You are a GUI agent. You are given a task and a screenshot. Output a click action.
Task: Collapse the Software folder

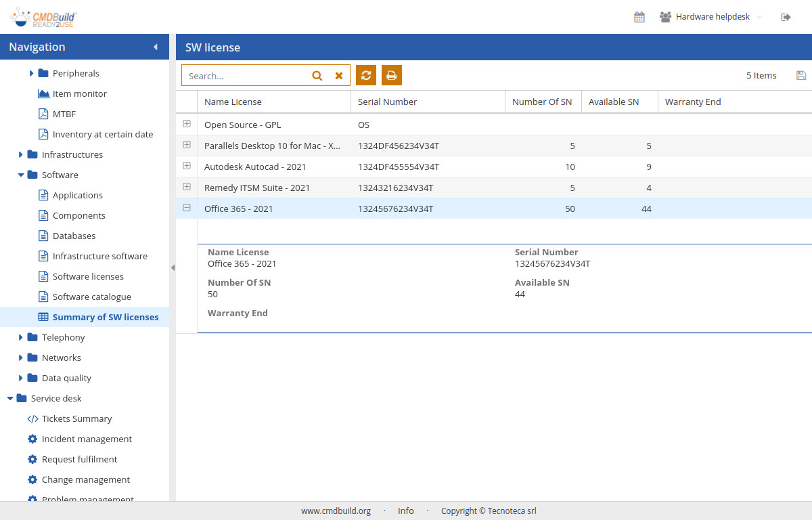click(x=21, y=175)
